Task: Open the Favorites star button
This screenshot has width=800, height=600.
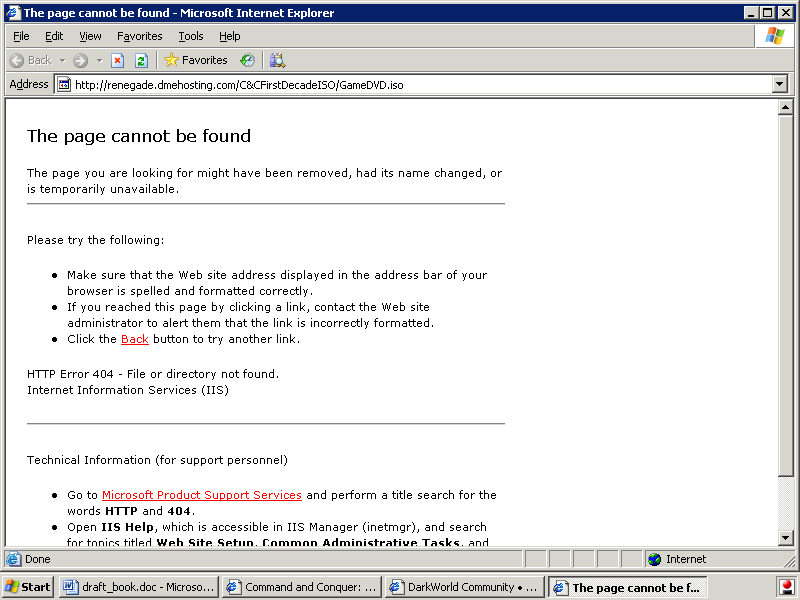Action: point(196,60)
